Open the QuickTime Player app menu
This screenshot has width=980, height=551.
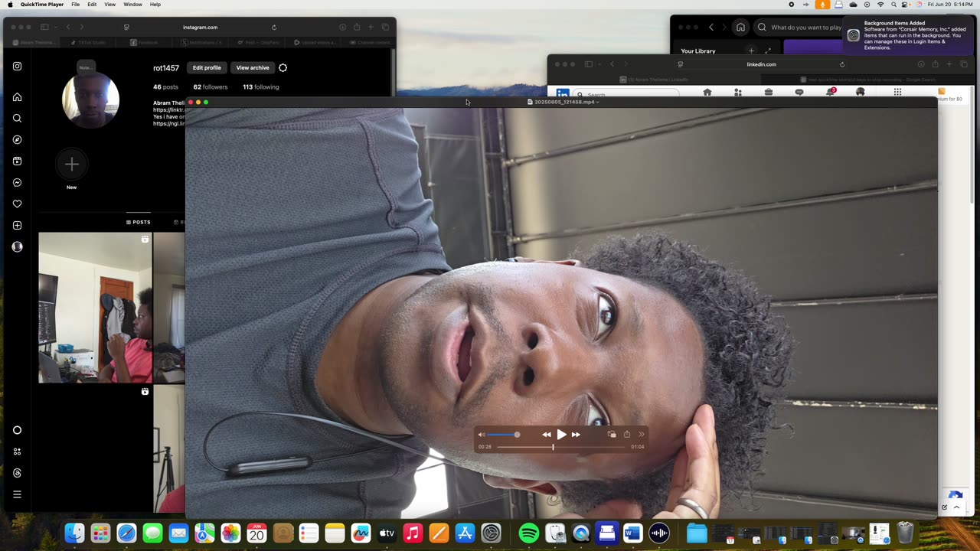pyautogui.click(x=42, y=5)
